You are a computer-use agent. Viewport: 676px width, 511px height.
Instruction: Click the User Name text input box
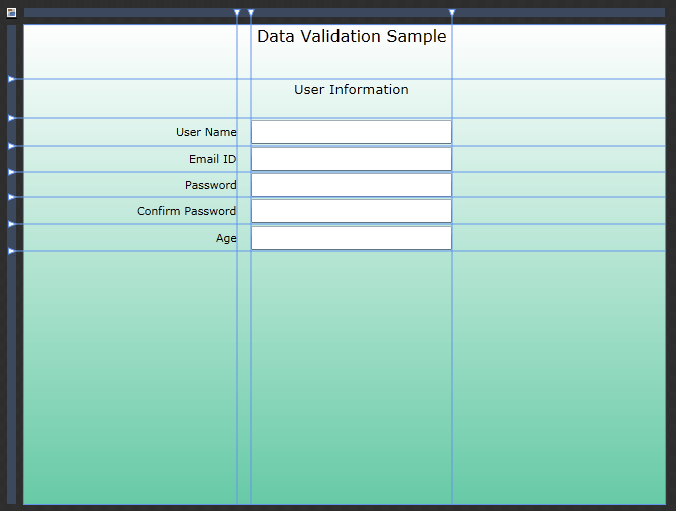351,132
